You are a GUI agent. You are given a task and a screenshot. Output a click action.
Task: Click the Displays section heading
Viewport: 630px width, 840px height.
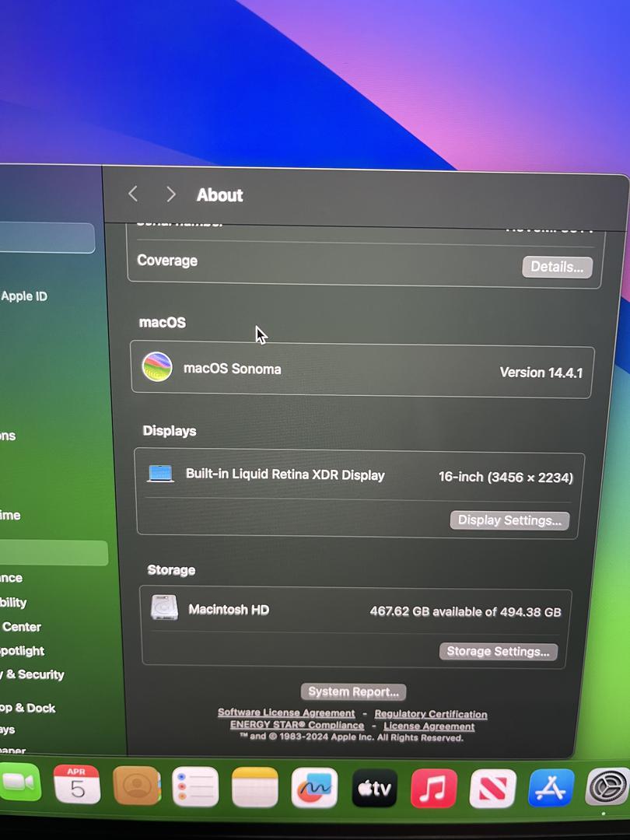click(170, 431)
